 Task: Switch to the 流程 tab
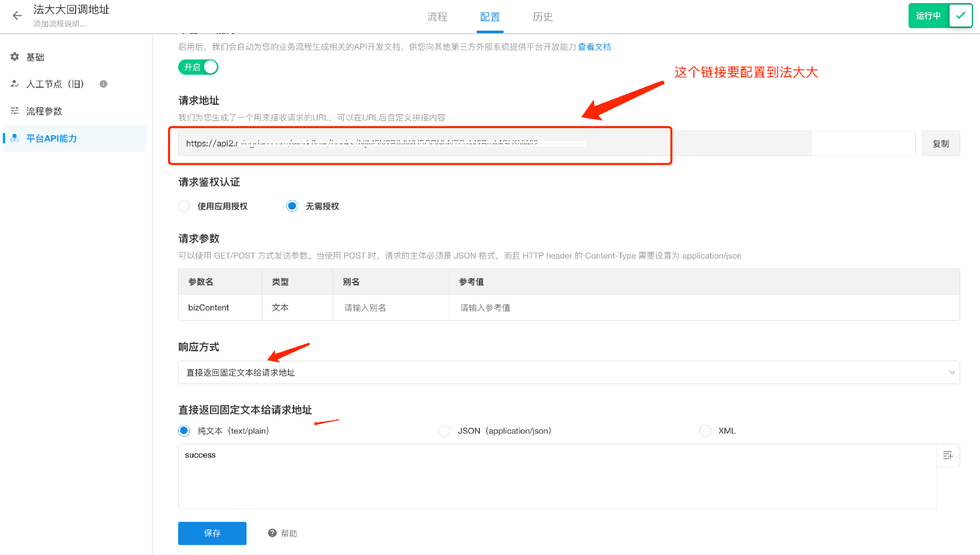(x=437, y=17)
